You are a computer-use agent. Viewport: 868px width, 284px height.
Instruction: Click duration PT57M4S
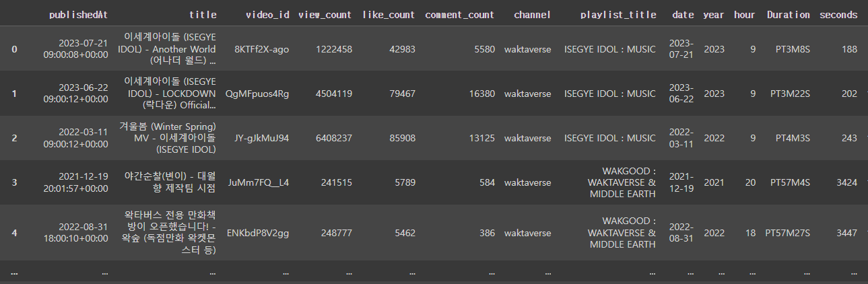point(790,182)
